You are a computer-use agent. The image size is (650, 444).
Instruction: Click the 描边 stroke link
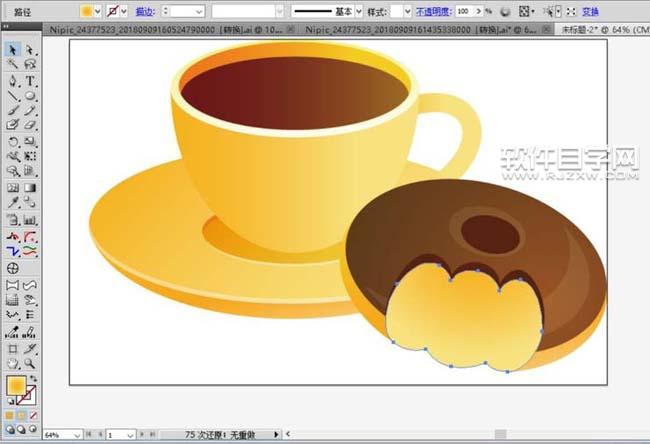(x=146, y=12)
